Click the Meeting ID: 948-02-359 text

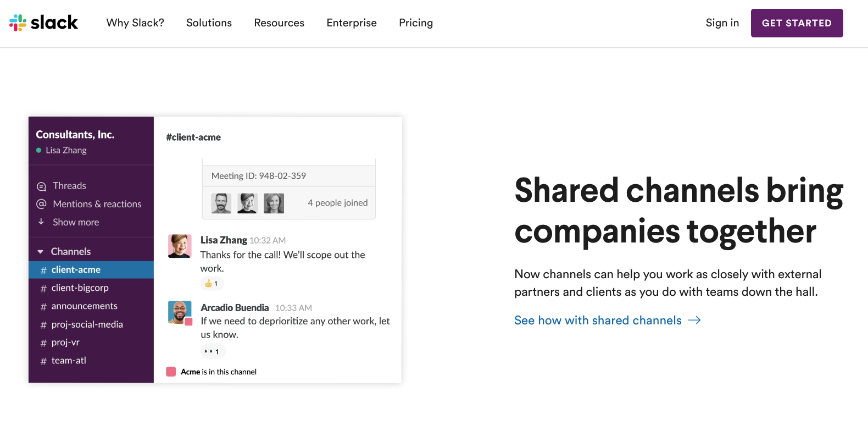tap(259, 176)
